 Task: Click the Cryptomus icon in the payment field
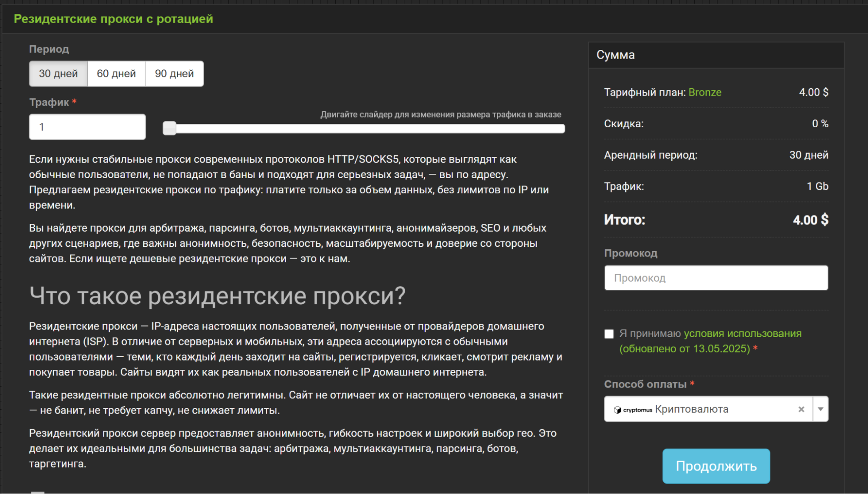617,409
